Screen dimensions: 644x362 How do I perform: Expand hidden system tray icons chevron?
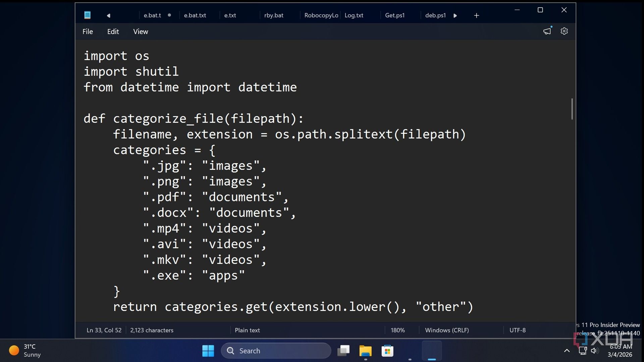pyautogui.click(x=567, y=351)
